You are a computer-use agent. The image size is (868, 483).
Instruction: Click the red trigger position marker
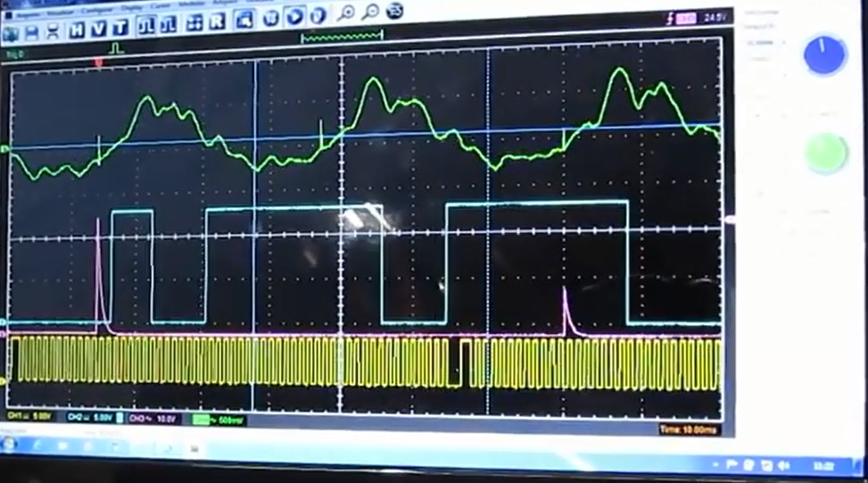pos(98,62)
